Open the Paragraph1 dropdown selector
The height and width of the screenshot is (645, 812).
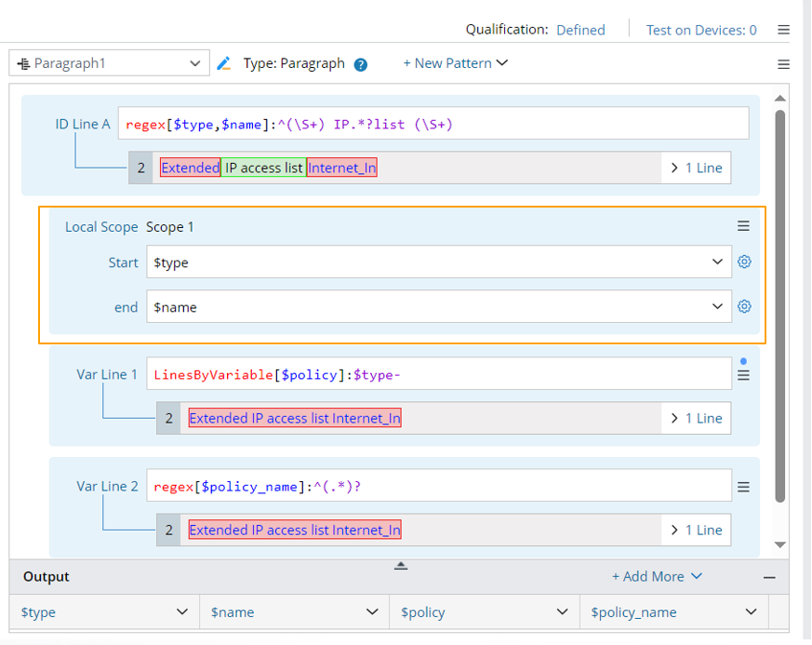point(108,63)
